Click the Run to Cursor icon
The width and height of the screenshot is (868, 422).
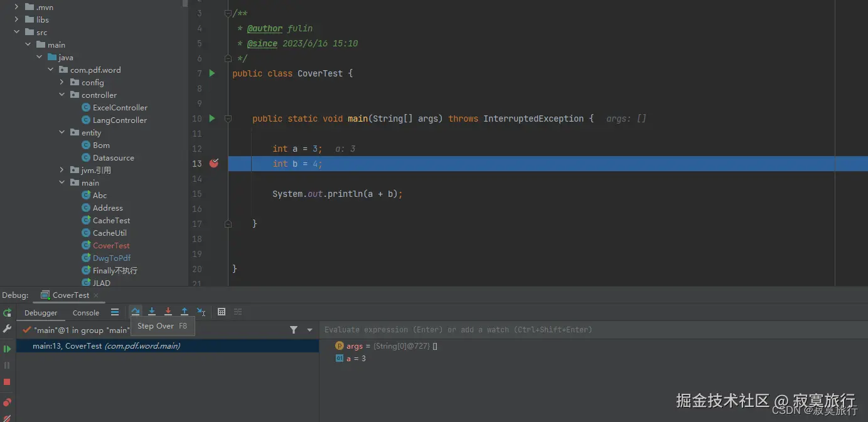201,312
